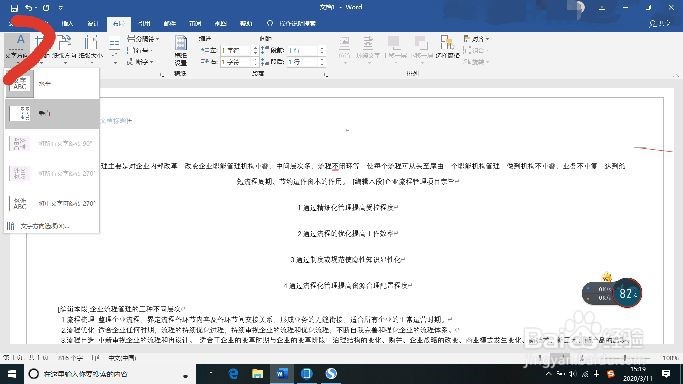Open the Align (对齐) dropdown
Image resolution: width=683 pixels, height=384 pixels.
pos(476,39)
